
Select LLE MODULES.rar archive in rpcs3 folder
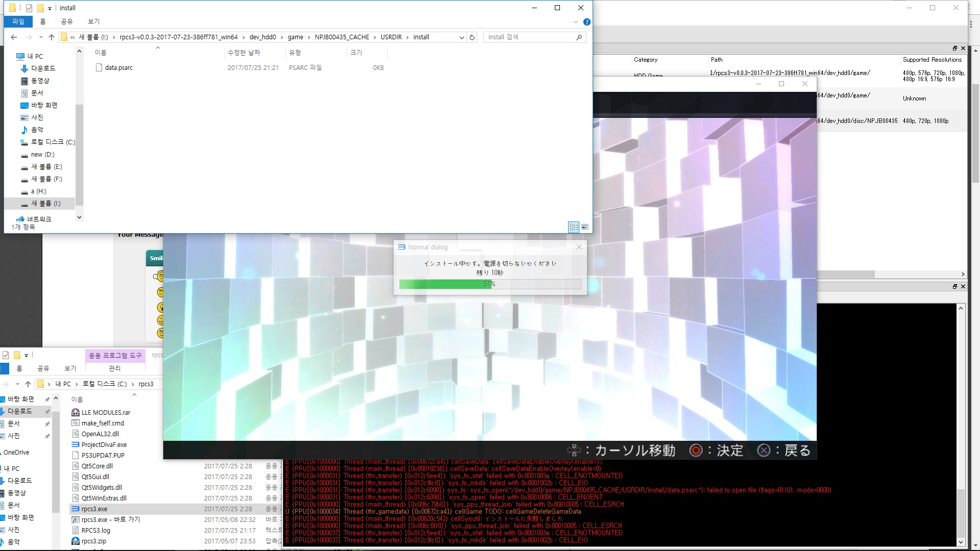coord(106,412)
